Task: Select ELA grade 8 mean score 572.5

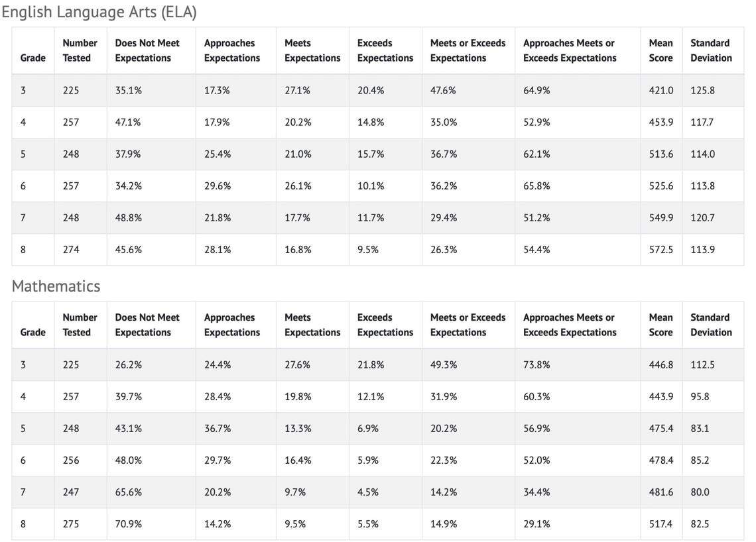Action: 661,250
